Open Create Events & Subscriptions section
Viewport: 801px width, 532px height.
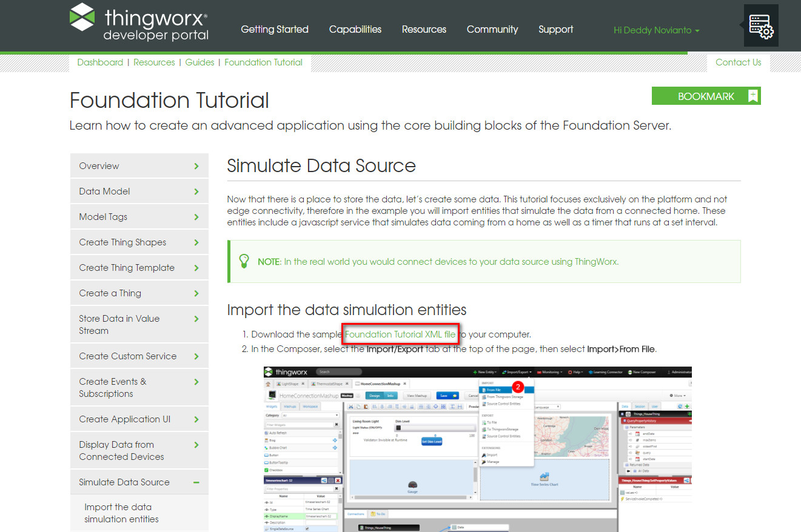pyautogui.click(x=139, y=388)
